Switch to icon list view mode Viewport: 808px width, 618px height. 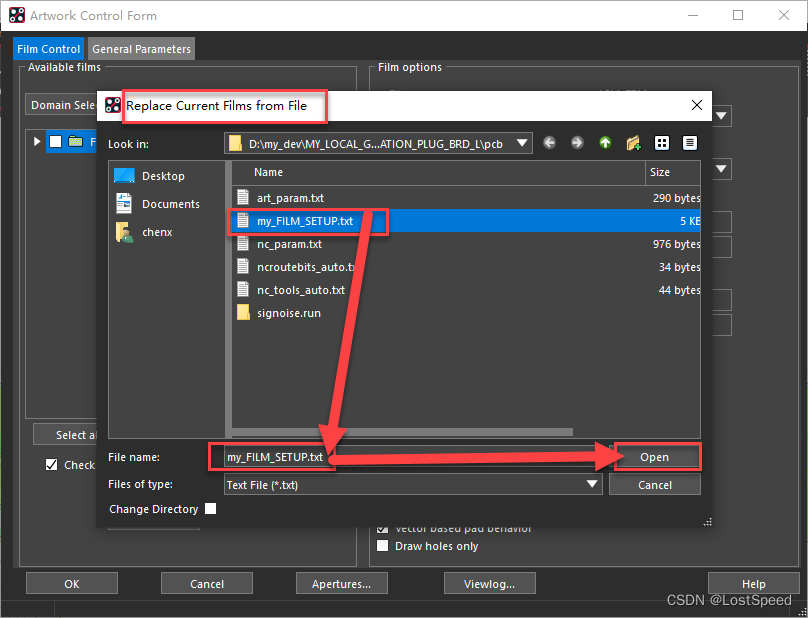click(x=662, y=144)
